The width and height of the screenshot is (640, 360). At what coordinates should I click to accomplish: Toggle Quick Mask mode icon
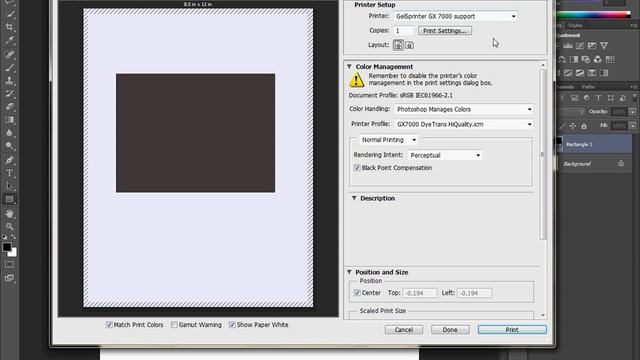point(9,265)
